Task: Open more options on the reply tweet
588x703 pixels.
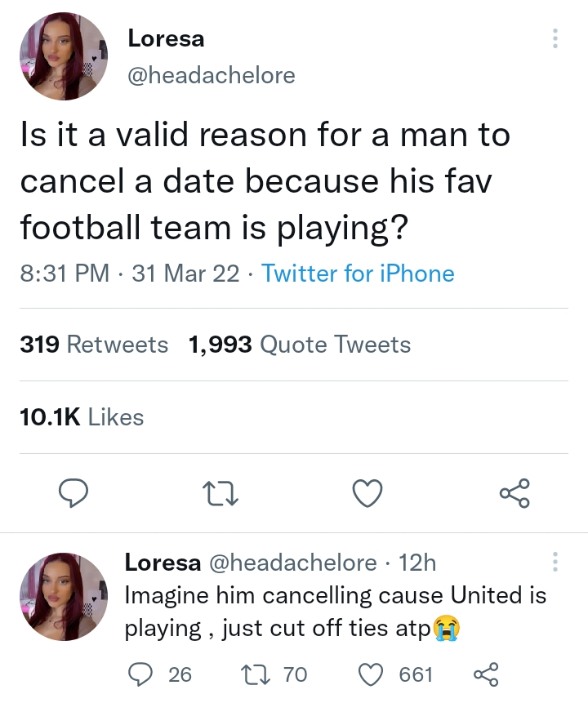Action: 555,562
